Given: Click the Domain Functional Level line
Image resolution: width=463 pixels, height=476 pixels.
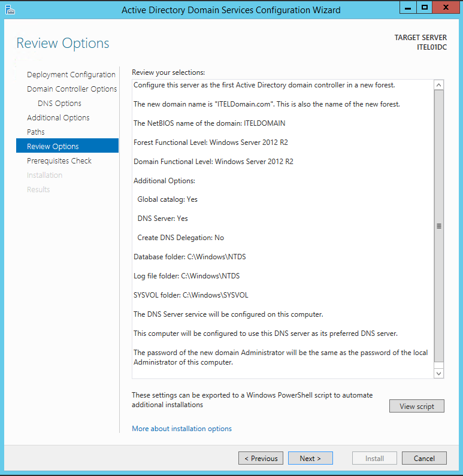Looking at the screenshot, I should tap(213, 162).
